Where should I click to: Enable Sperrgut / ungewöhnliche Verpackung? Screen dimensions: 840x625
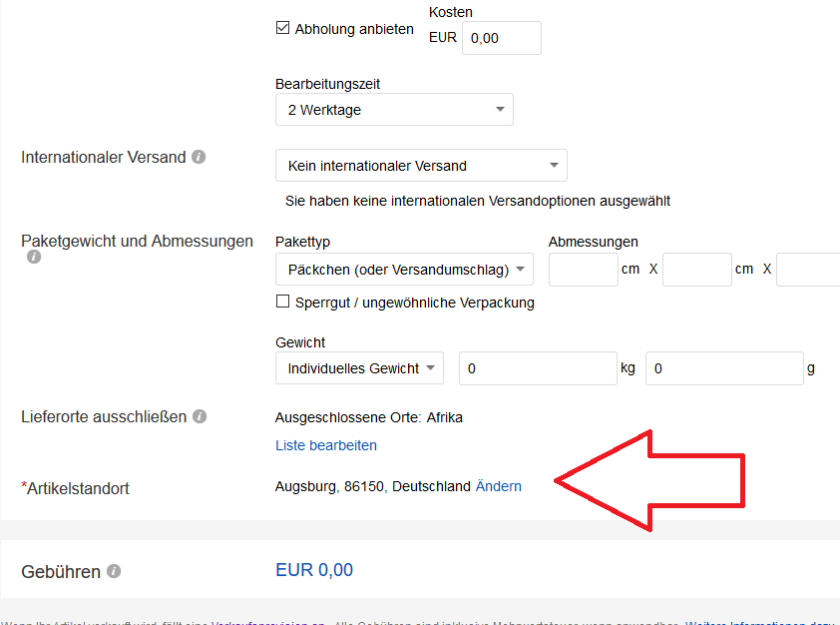point(282,302)
